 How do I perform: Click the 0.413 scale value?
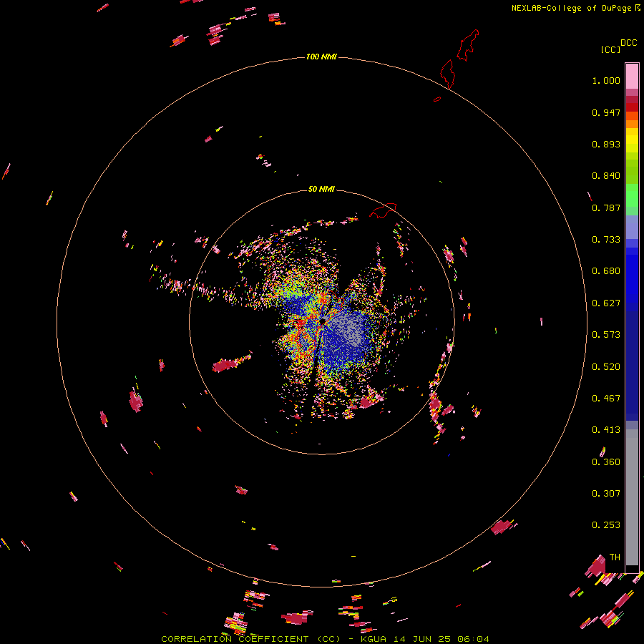click(x=606, y=430)
